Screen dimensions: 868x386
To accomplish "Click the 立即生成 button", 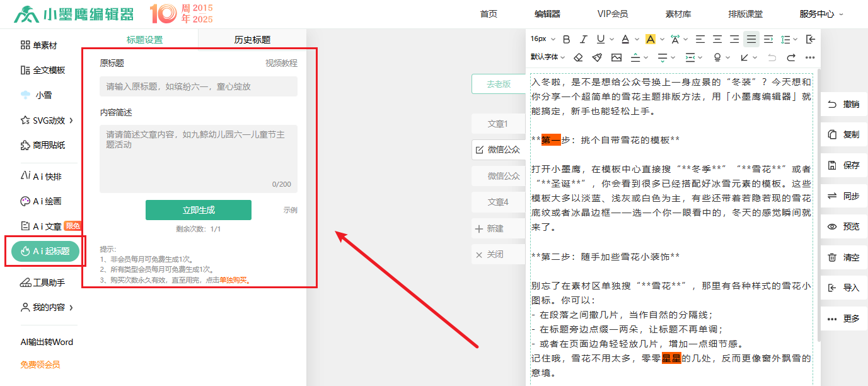I will [x=199, y=210].
